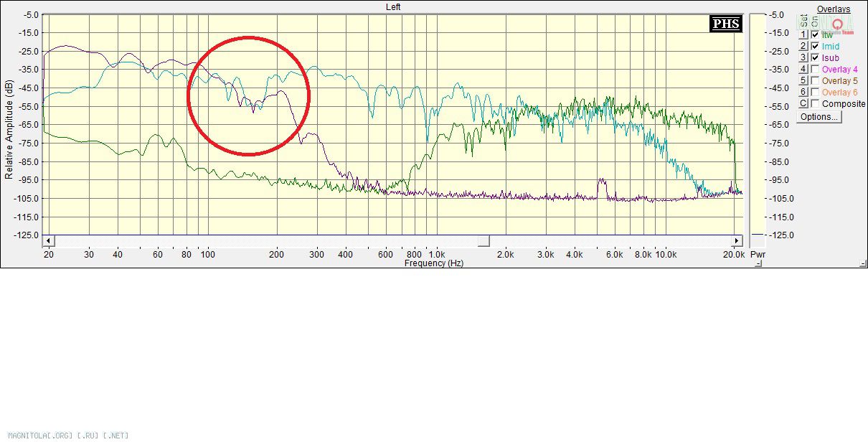Show Overlay 6 on graph
This screenshot has width=868, height=442.
815,92
